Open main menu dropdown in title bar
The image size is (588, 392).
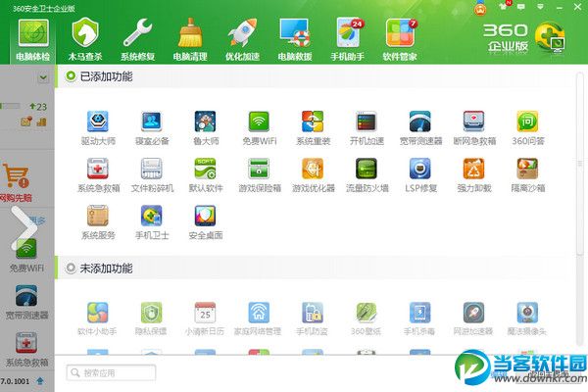pos(540,7)
